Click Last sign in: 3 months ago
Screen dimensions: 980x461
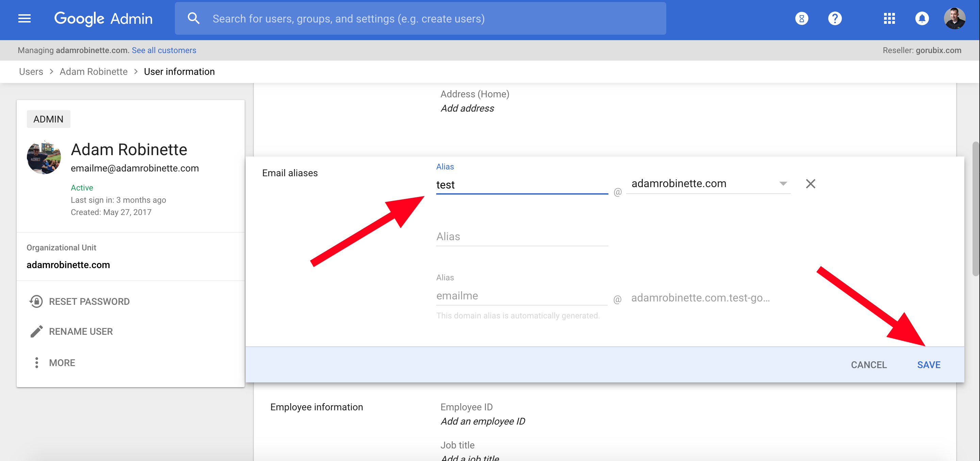coord(118,200)
